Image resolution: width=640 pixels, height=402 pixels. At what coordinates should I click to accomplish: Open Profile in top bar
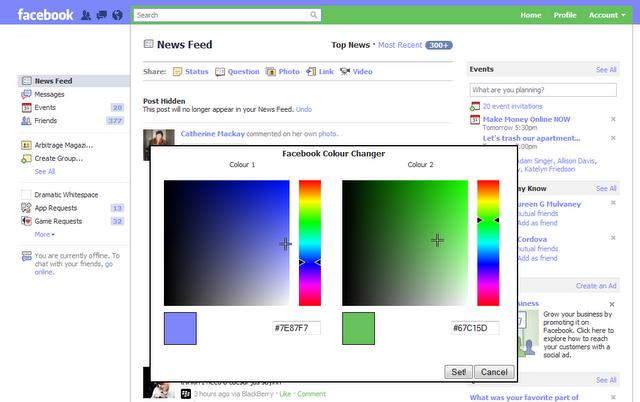tap(565, 15)
